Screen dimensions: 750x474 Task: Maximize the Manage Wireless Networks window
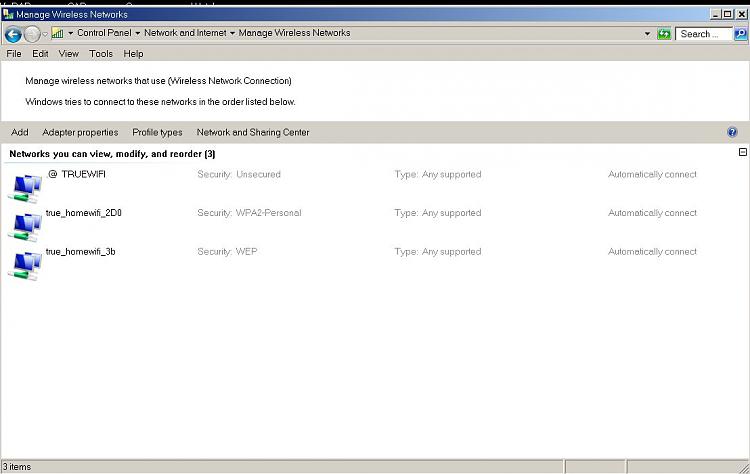728,14
